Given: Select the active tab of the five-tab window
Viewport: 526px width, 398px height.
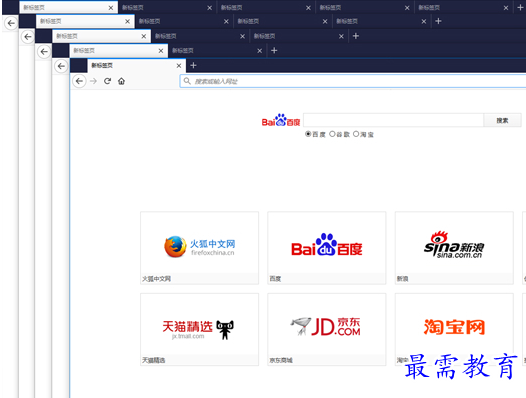Looking at the screenshot, I should [x=68, y=7].
